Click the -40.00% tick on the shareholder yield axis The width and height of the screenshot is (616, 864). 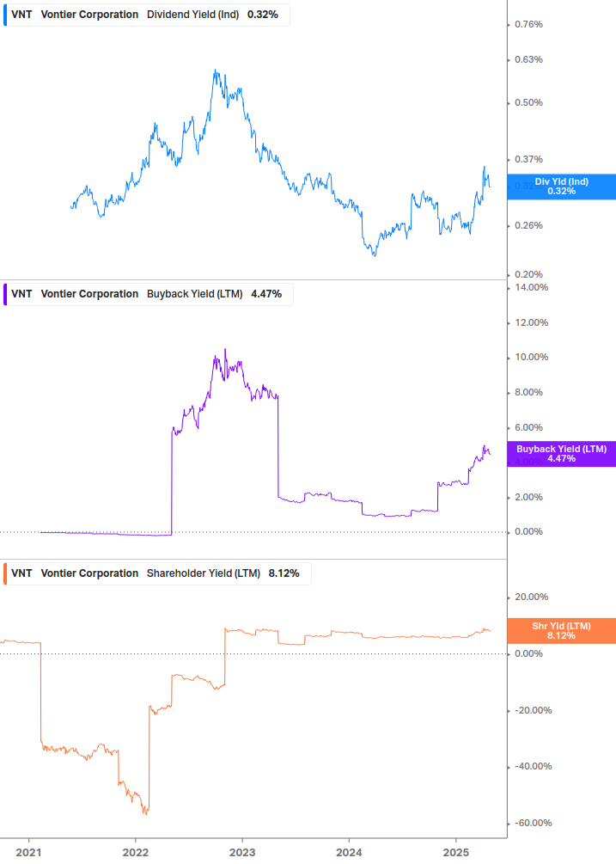click(x=533, y=767)
